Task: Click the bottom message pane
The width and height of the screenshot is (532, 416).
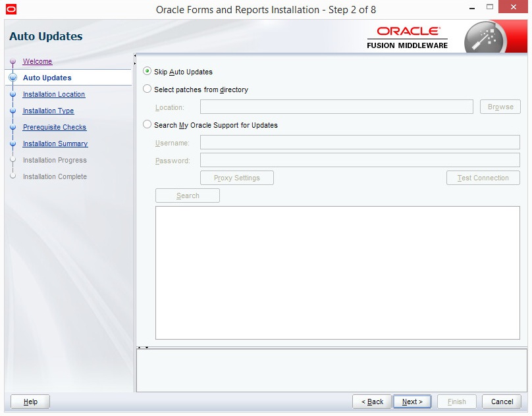Action: click(331, 371)
